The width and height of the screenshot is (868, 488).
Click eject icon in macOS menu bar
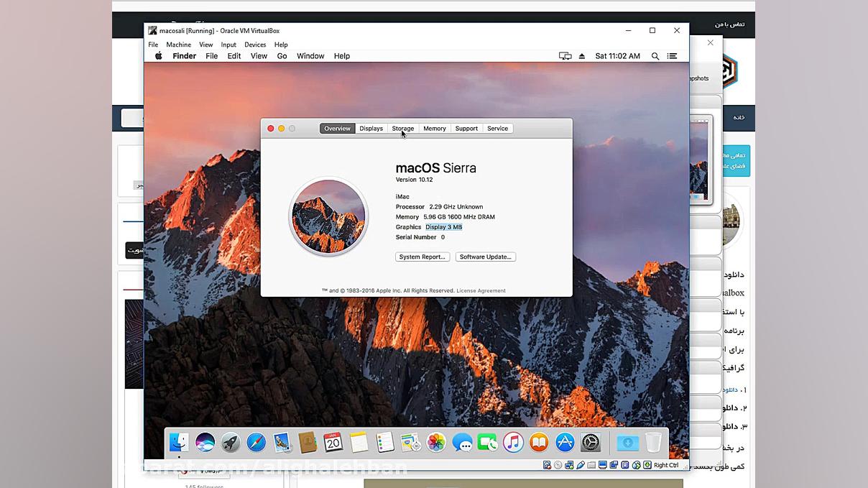[581, 56]
